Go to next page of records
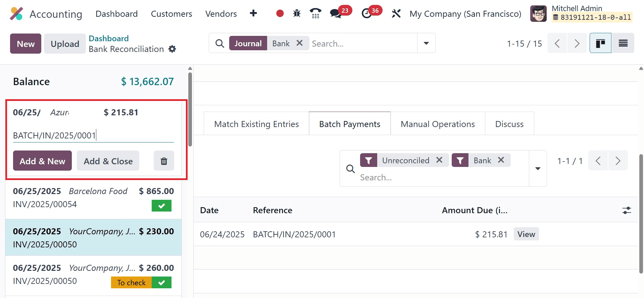 (577, 43)
